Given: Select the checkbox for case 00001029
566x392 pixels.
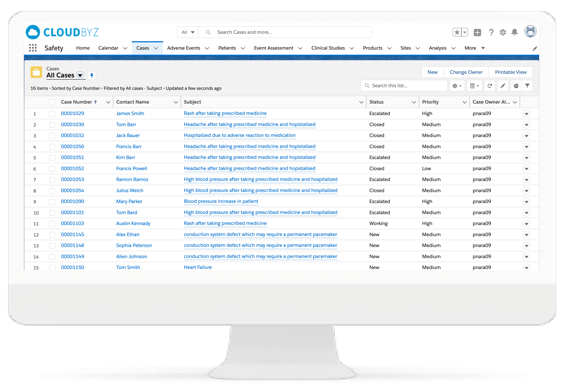Looking at the screenshot, I should (x=52, y=114).
